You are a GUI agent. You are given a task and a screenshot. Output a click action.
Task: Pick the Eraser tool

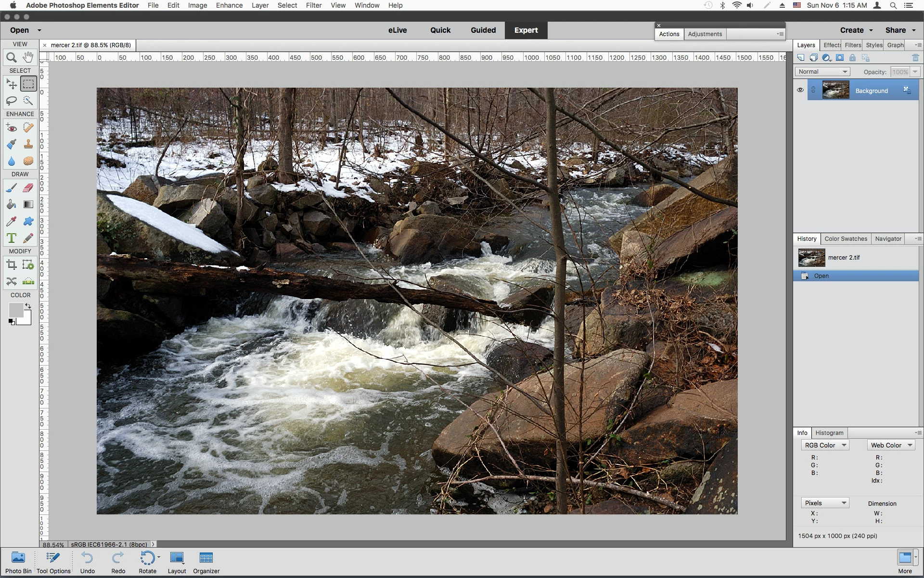(x=28, y=188)
